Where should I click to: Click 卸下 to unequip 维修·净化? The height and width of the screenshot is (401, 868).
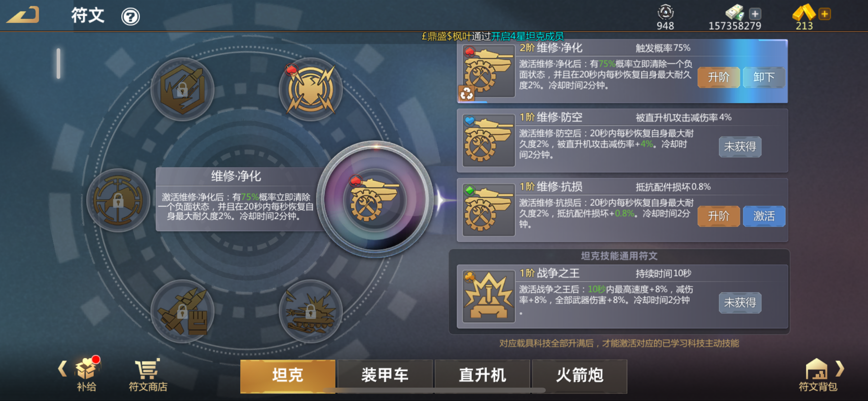point(764,77)
